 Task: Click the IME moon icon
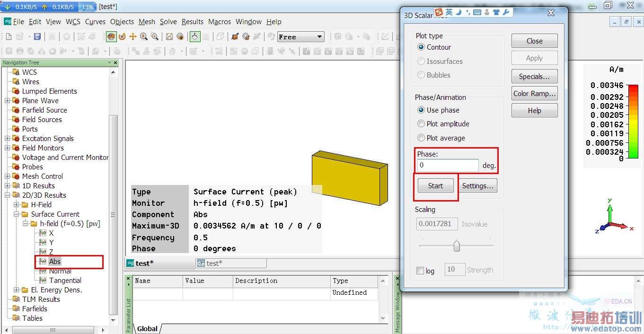459,12
